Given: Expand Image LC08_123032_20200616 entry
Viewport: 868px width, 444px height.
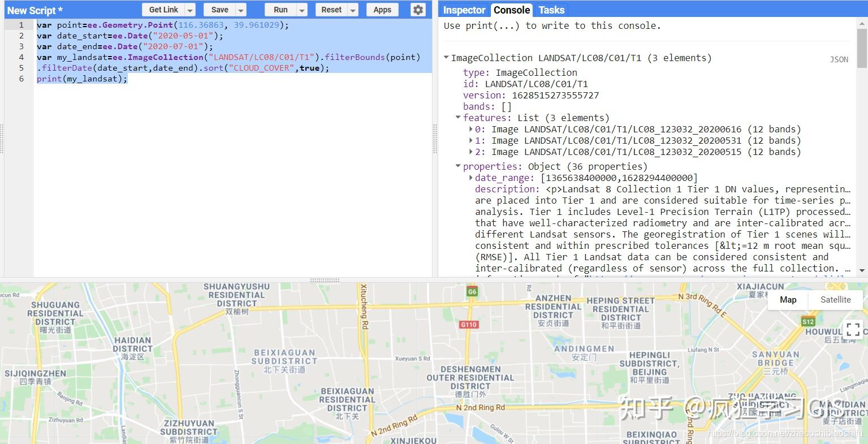Looking at the screenshot, I should [471, 129].
